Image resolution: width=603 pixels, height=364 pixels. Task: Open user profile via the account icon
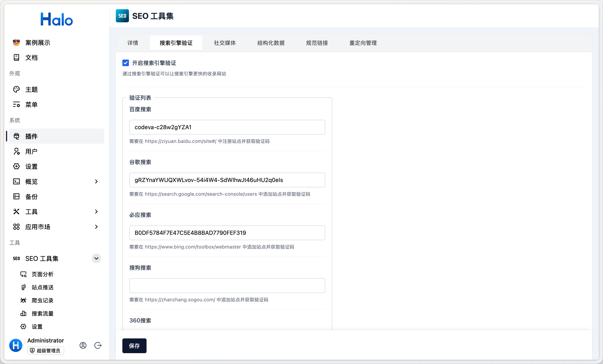pos(83,345)
